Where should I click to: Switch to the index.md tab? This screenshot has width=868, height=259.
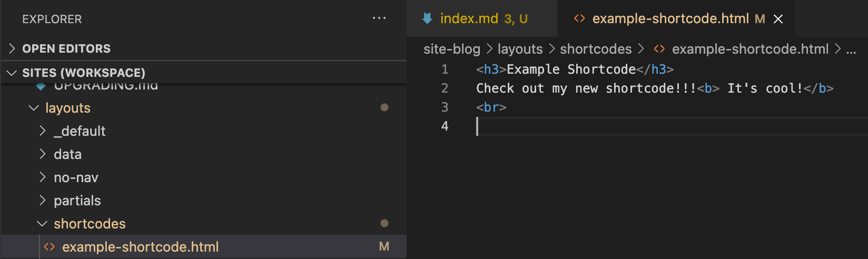coord(481,18)
